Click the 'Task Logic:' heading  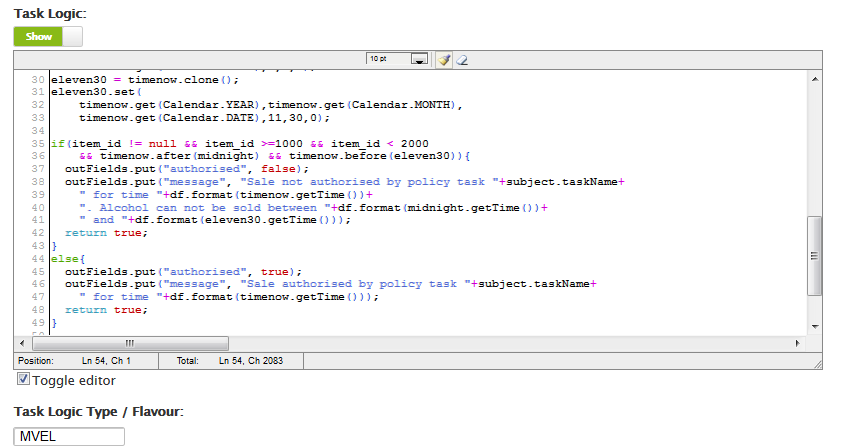(50, 13)
